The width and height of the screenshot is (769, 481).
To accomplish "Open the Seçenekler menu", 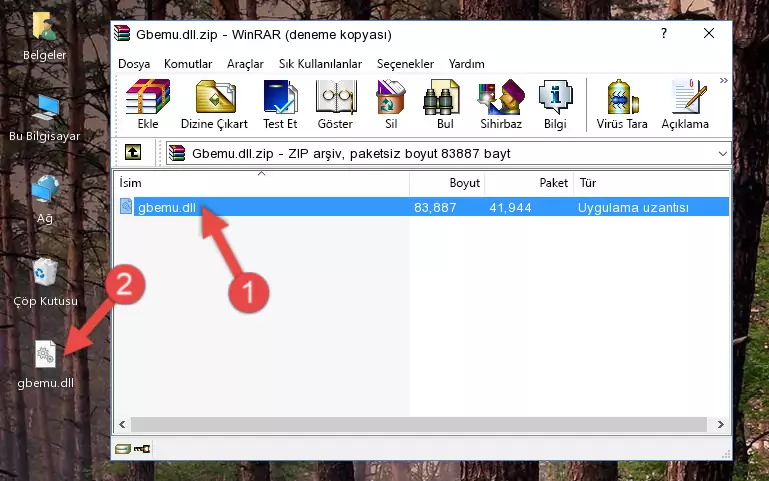I will [405, 64].
